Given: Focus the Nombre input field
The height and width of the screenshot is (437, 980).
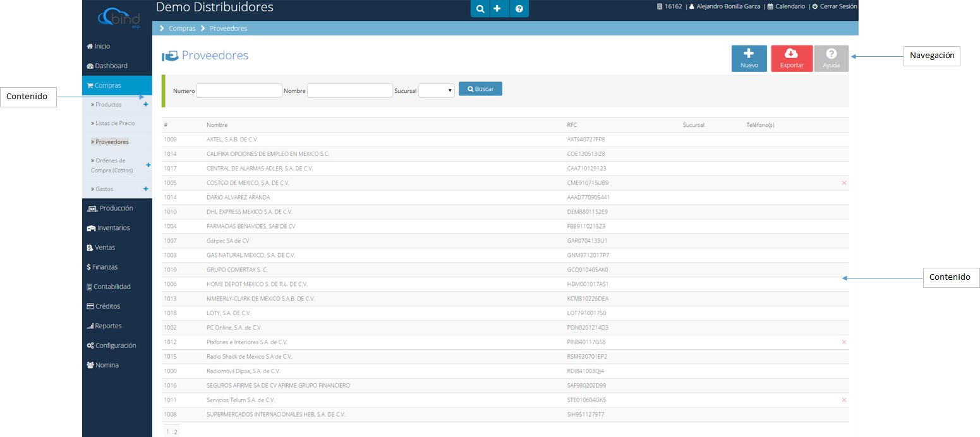Looking at the screenshot, I should 350,91.
